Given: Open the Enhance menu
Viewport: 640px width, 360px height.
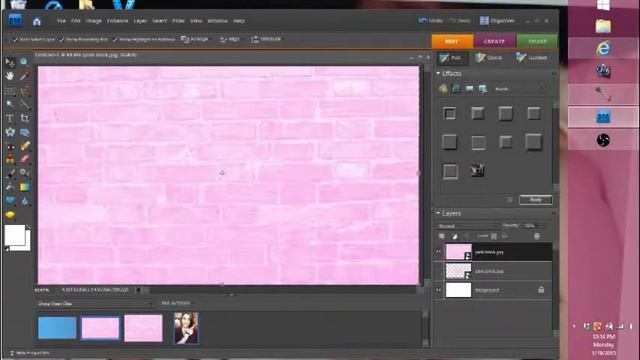Looking at the screenshot, I should tap(118, 21).
